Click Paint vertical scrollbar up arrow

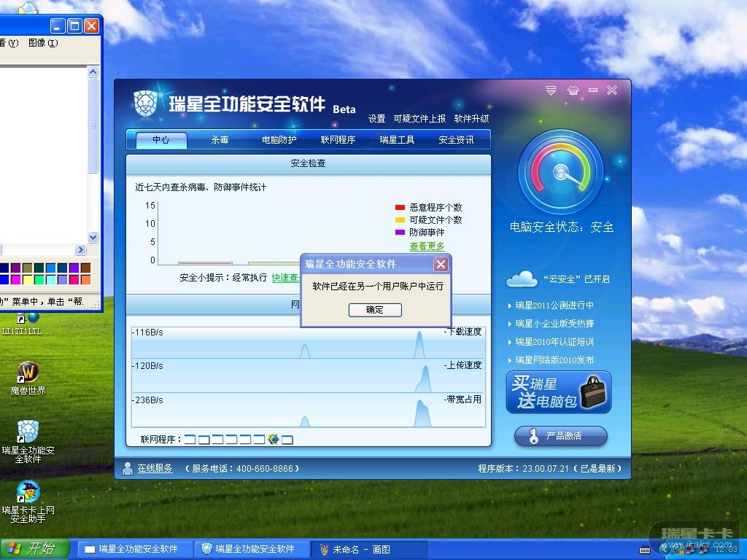(x=93, y=72)
